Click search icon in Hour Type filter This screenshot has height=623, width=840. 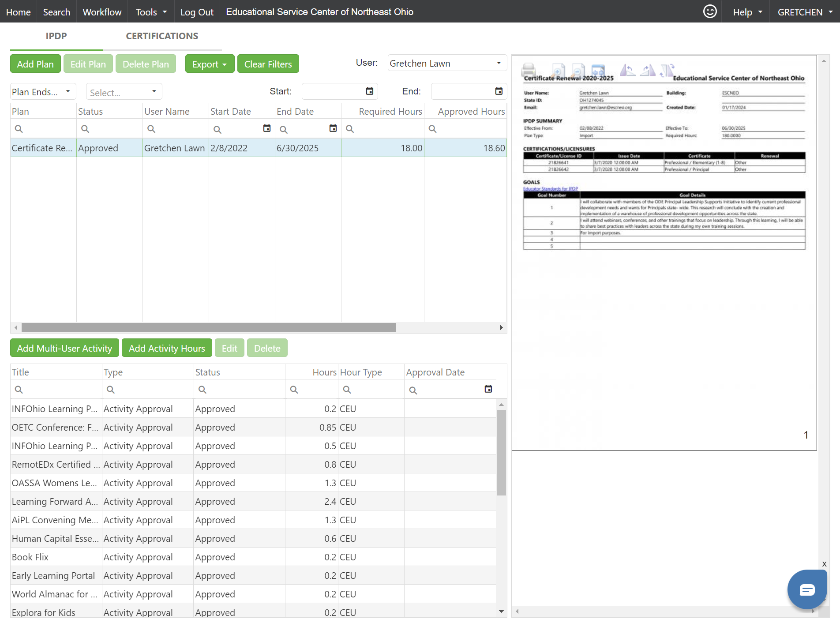coord(347,390)
